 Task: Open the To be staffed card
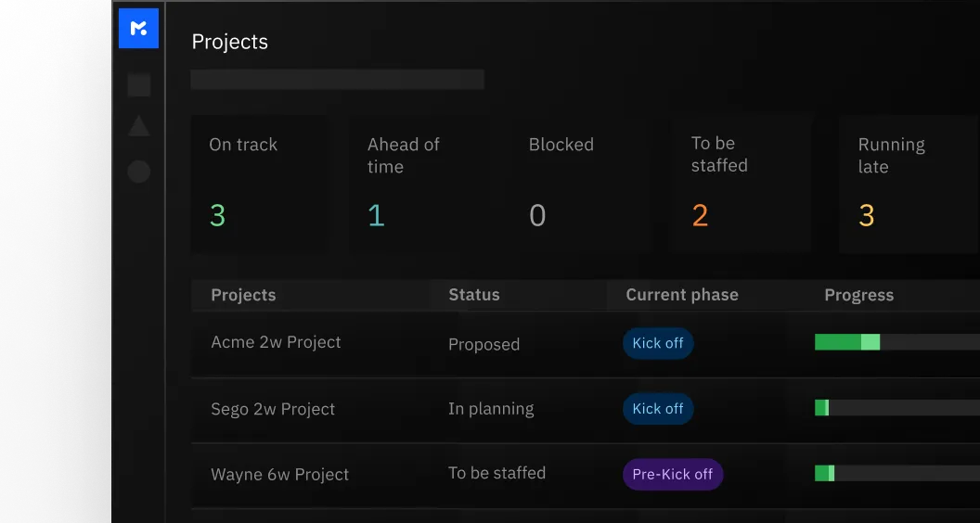coord(741,184)
